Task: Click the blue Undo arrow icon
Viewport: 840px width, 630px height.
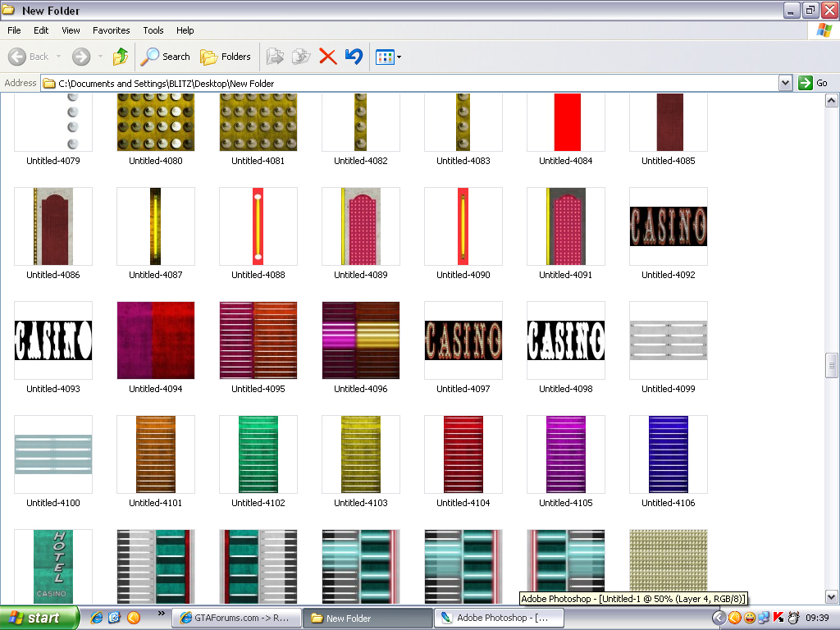Action: coord(354,57)
